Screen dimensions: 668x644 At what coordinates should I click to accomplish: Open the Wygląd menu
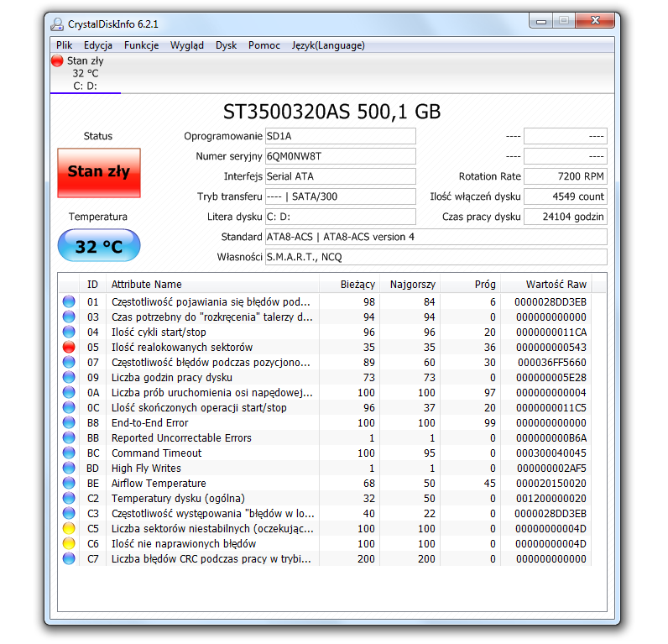[187, 45]
